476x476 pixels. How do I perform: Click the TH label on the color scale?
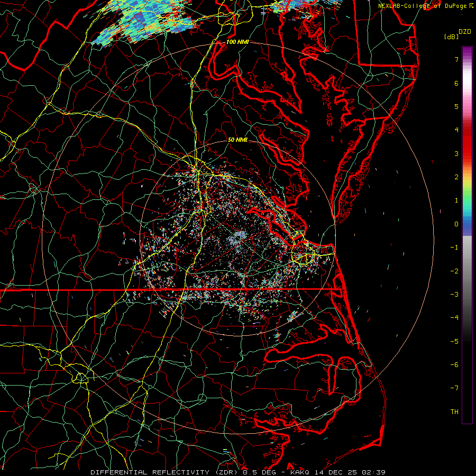(x=454, y=412)
